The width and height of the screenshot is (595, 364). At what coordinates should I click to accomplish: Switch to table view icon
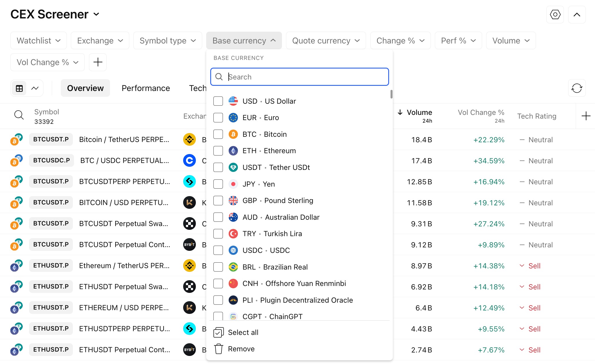coord(19,88)
